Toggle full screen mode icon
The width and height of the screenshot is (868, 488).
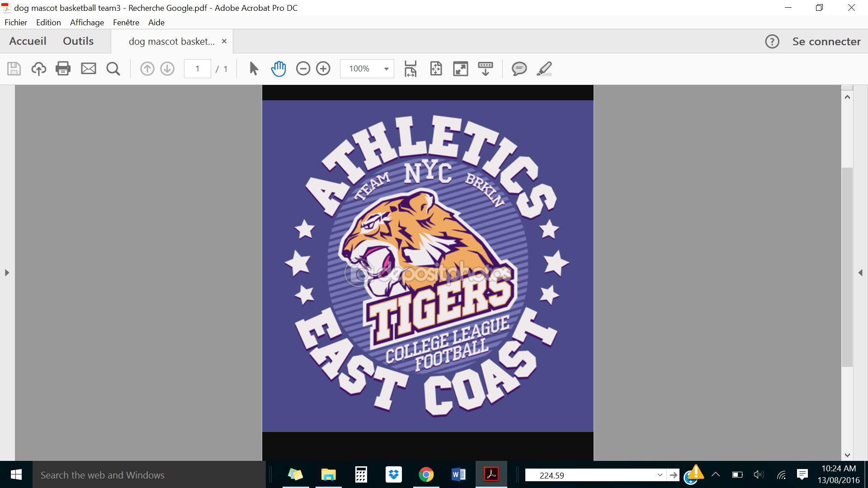[x=460, y=69]
